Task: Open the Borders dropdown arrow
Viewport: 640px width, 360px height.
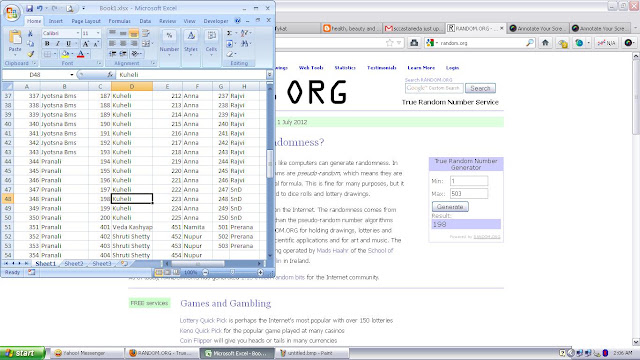Action: 55,54
